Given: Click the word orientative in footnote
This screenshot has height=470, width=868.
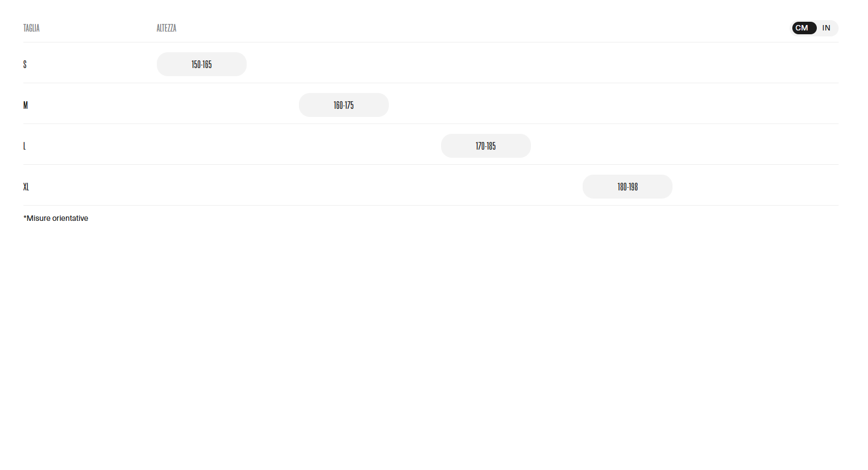Looking at the screenshot, I should [70, 218].
